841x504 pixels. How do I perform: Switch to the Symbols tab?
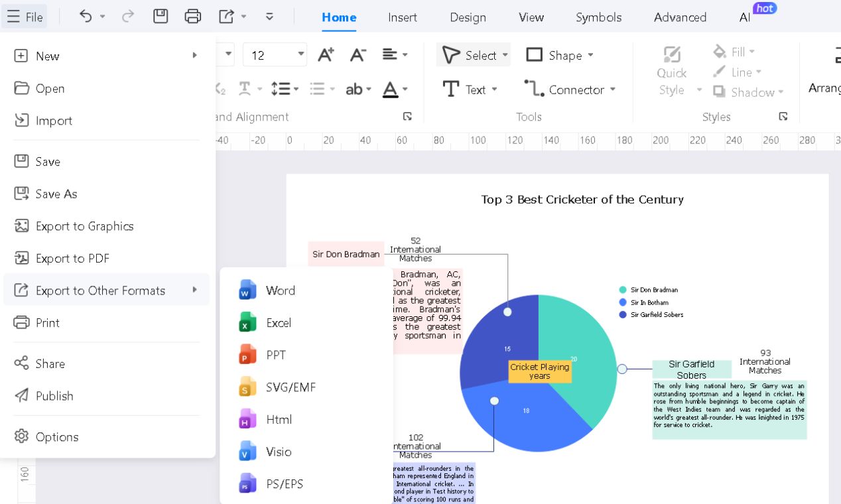[599, 17]
